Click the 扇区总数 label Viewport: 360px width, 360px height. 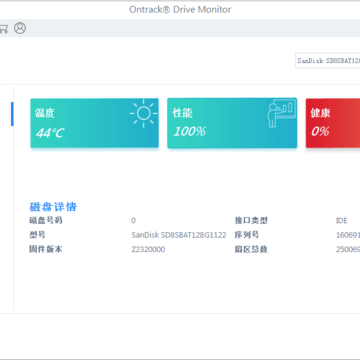pyautogui.click(x=251, y=249)
